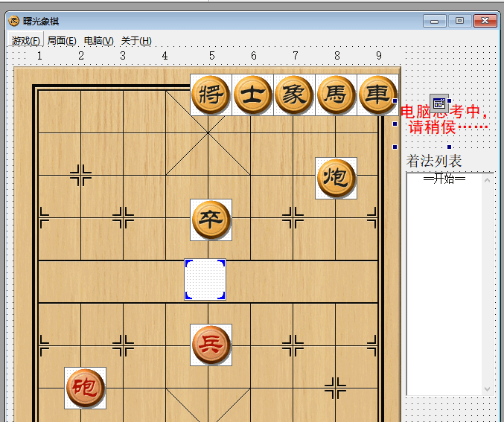Click the black general 將 piece

pyautogui.click(x=211, y=95)
